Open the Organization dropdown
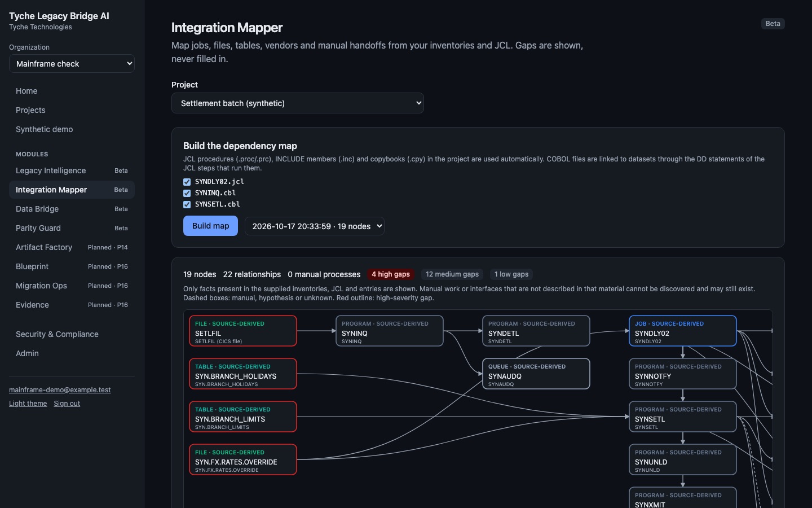 click(72, 64)
